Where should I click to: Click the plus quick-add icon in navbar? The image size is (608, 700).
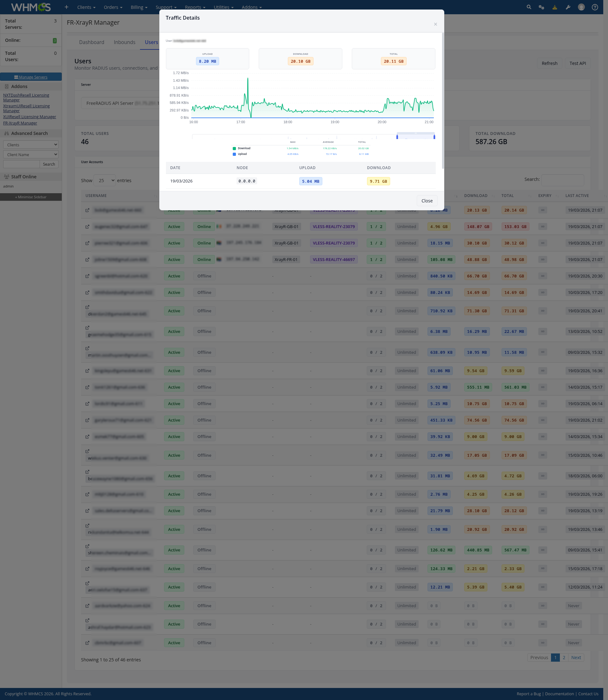(66, 7)
